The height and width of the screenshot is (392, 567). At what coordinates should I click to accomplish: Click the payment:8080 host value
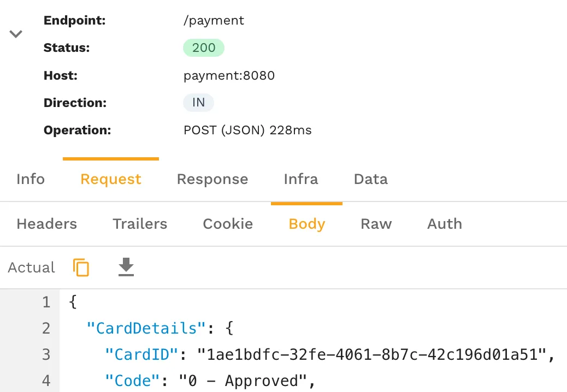click(x=229, y=75)
